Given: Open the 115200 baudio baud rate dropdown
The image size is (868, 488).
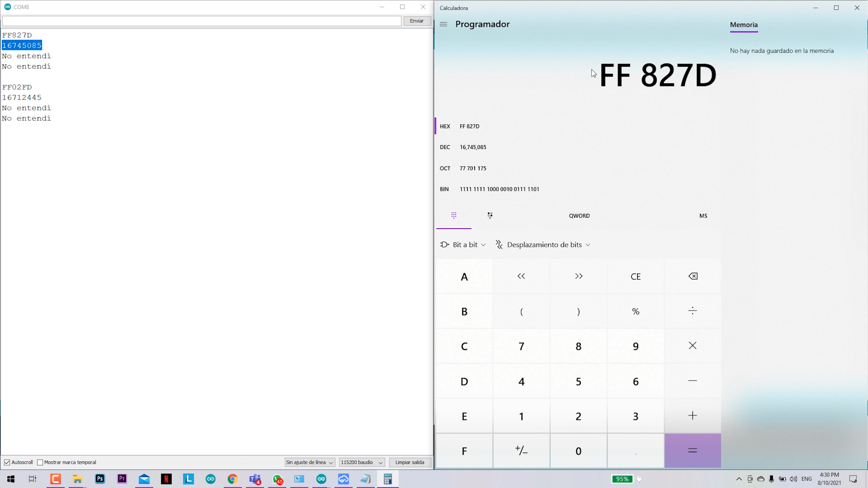Looking at the screenshot, I should tap(362, 462).
